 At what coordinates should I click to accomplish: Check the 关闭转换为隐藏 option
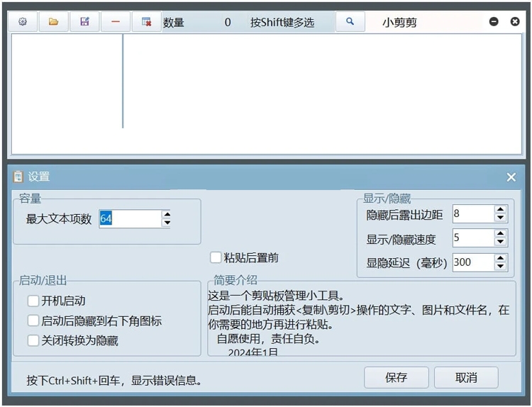33,341
